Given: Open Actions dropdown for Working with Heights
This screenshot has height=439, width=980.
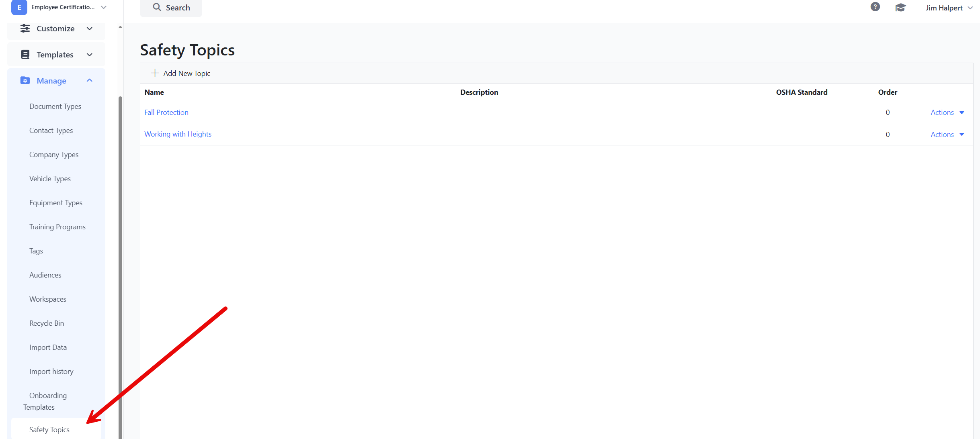Looking at the screenshot, I should tap(947, 135).
